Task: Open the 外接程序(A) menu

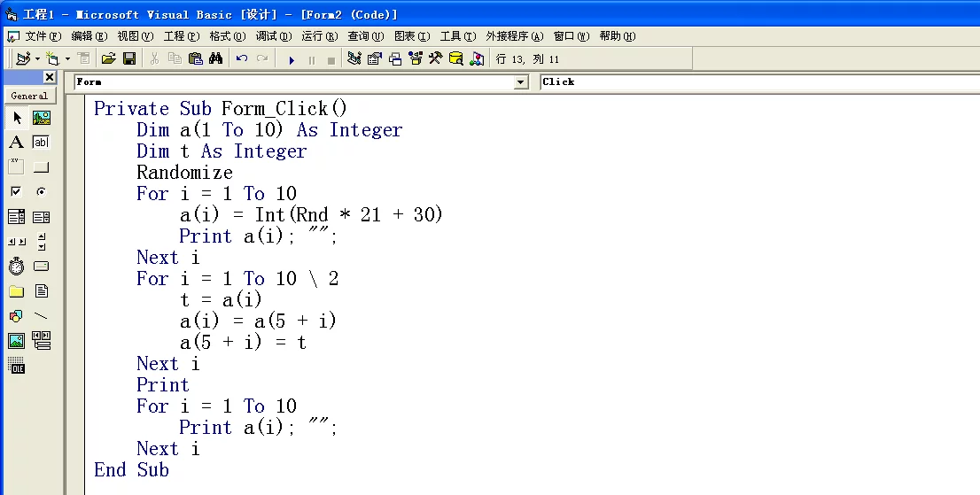Action: pos(515,36)
